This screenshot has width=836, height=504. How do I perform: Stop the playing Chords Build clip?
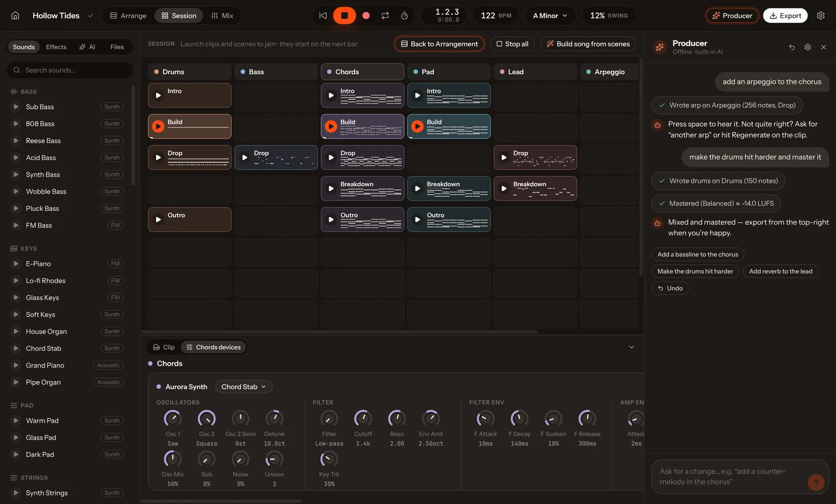click(x=331, y=126)
